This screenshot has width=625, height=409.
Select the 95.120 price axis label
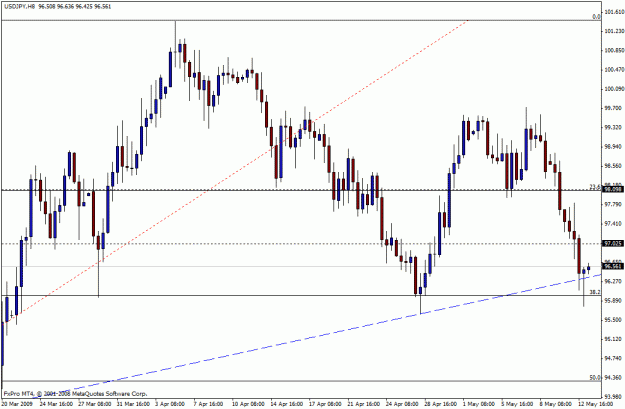[x=614, y=339]
